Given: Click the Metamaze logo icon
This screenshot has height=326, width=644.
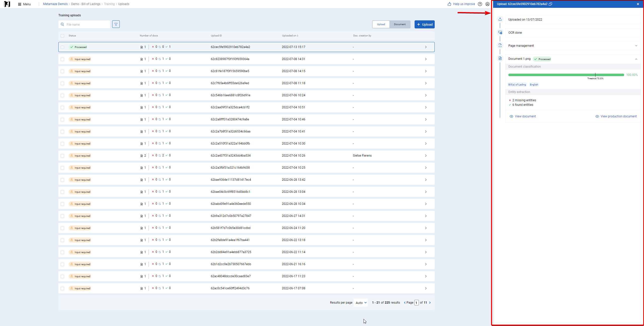Looking at the screenshot, I should [7, 4].
